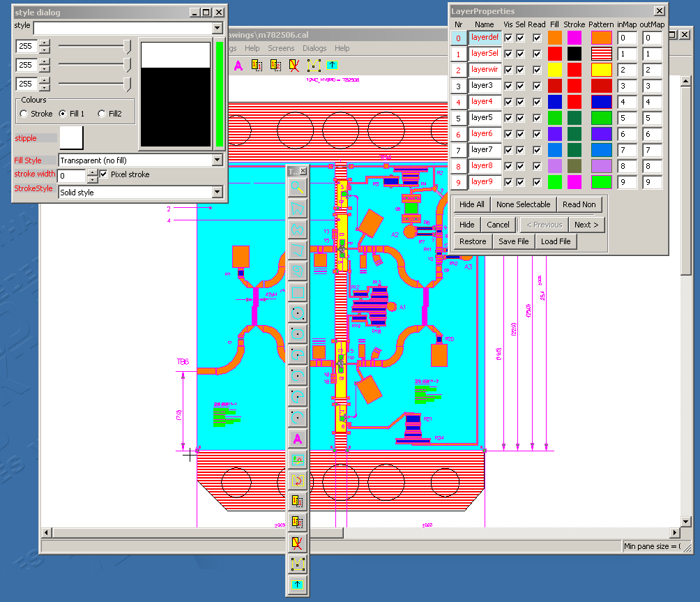Screen dimensions: 700x602
Task: Open the Dialogs menu
Action: click(x=314, y=48)
